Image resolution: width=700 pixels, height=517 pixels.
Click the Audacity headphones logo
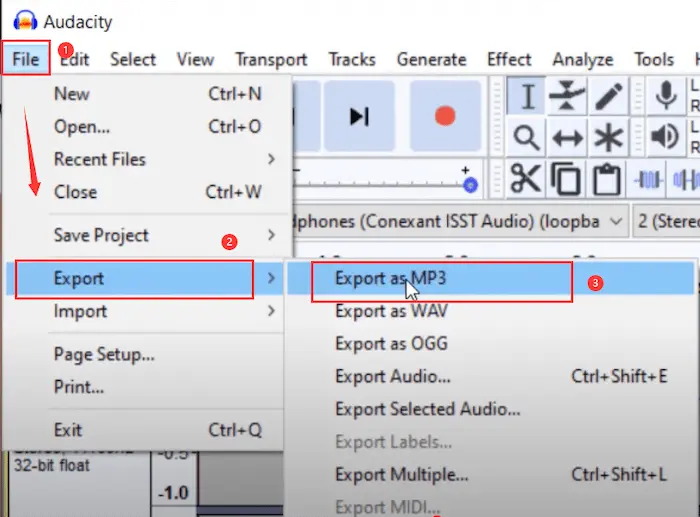click(25, 21)
